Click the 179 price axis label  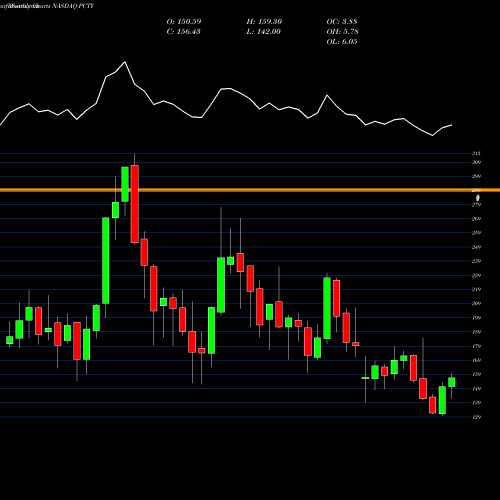click(476, 346)
